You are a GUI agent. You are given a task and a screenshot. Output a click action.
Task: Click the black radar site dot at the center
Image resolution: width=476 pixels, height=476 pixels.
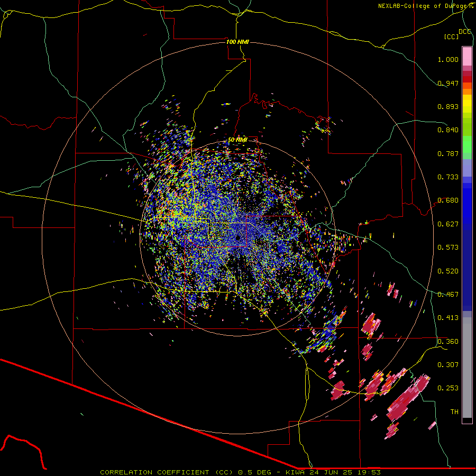(238, 237)
